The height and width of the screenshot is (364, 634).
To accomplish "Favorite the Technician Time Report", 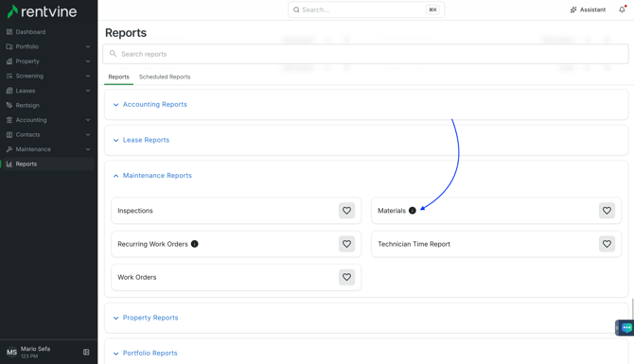I will (607, 244).
